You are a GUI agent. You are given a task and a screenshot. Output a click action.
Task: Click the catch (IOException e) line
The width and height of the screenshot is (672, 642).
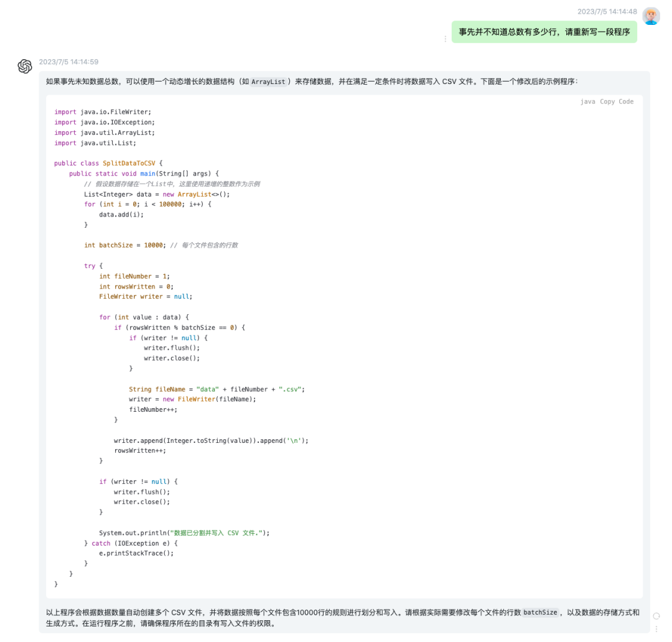131,543
